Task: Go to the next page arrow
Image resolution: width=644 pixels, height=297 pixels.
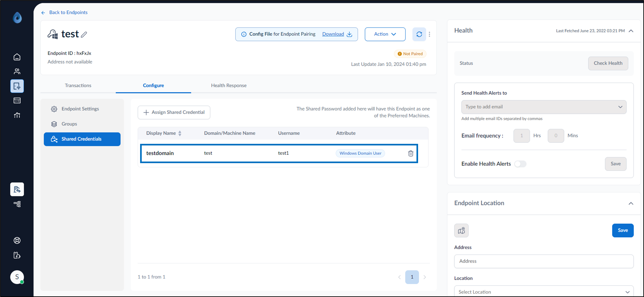Action: click(x=425, y=277)
